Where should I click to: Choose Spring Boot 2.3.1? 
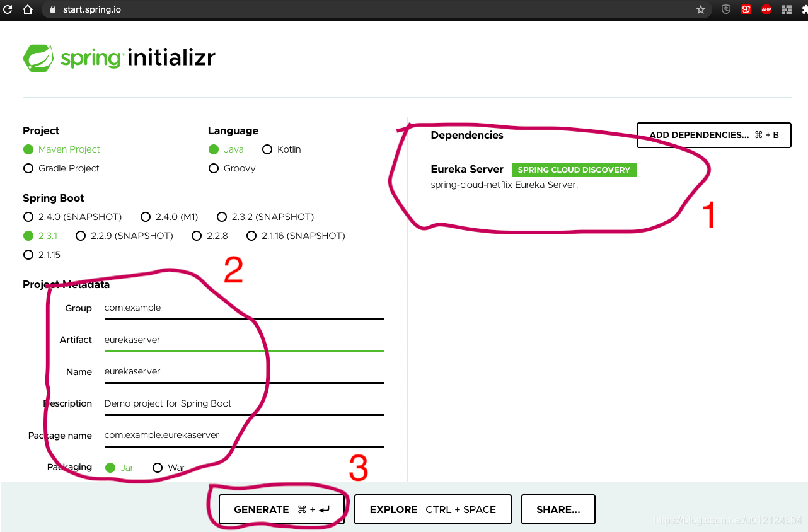pos(40,236)
